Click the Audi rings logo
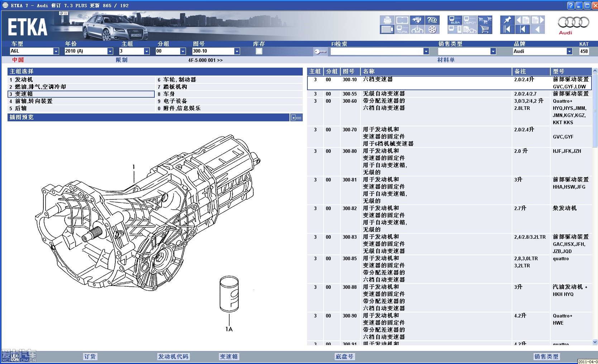 coord(573,23)
